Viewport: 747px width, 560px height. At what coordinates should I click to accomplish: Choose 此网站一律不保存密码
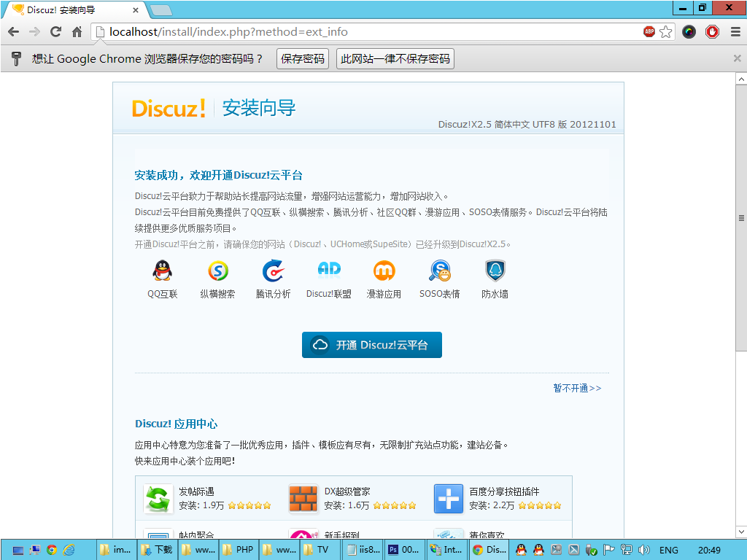point(395,59)
